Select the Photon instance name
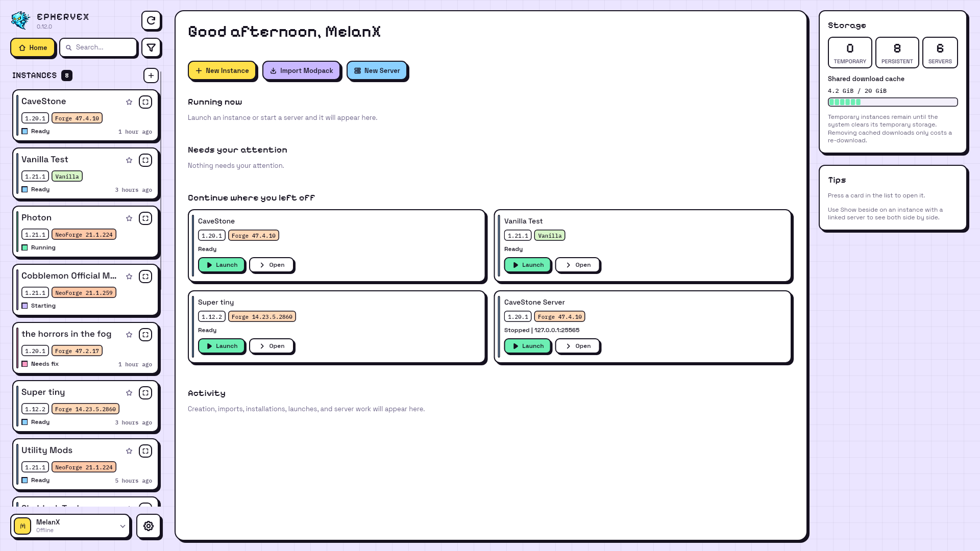 [36, 218]
